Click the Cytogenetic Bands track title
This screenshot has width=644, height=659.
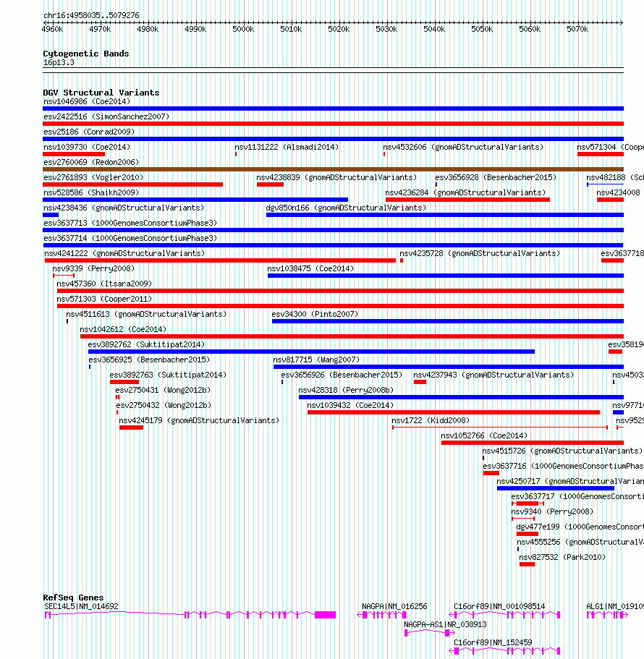pyautogui.click(x=86, y=54)
